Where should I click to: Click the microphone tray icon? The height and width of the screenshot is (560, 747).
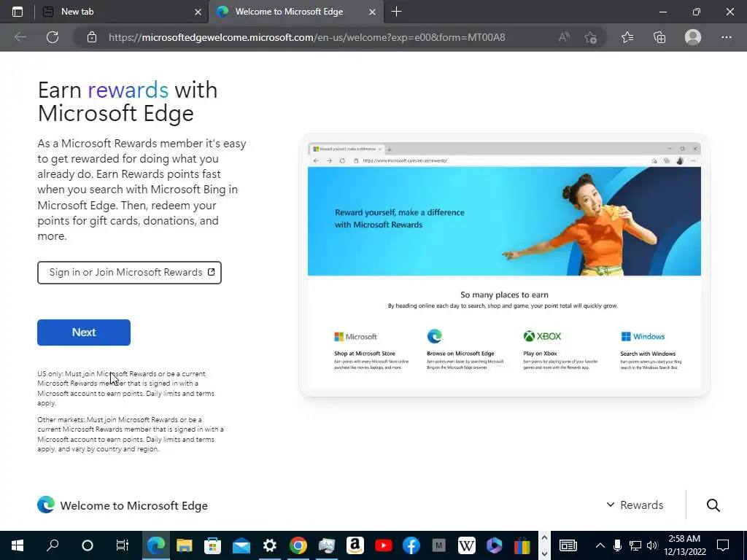617,545
